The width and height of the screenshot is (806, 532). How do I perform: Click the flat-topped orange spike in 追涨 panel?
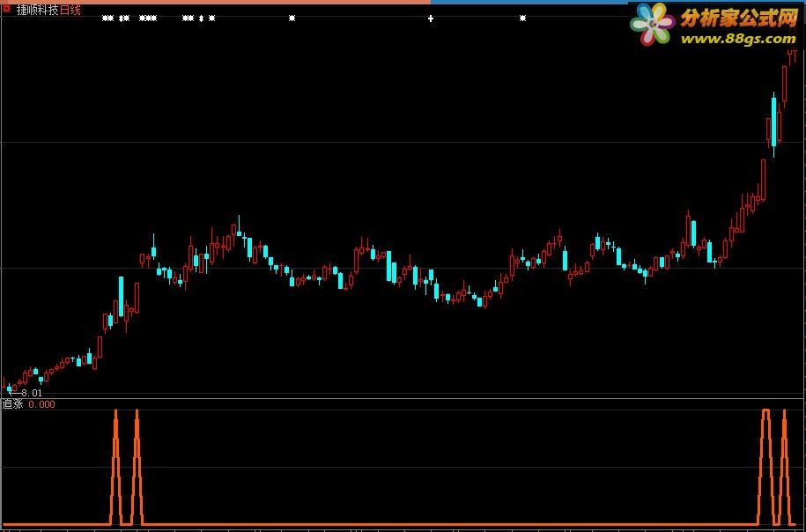[765, 467]
